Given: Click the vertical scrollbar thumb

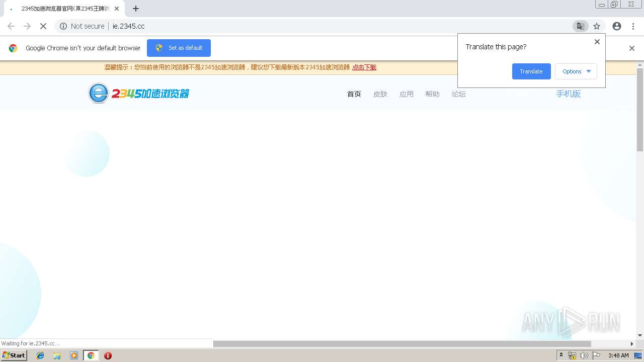Looking at the screenshot, I should pos(640,110).
